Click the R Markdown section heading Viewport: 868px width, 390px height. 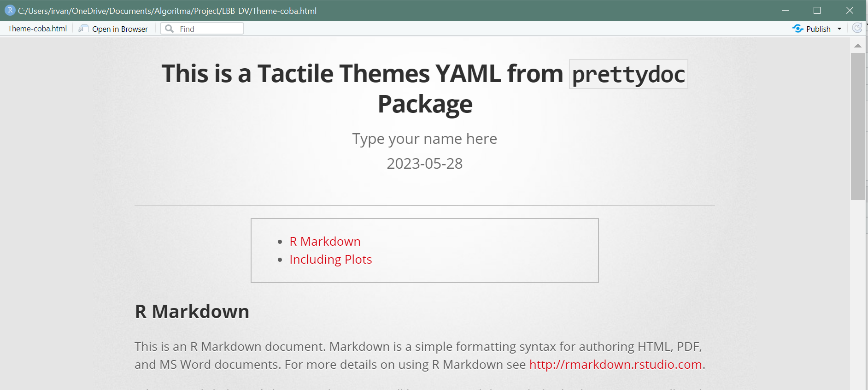click(x=192, y=312)
